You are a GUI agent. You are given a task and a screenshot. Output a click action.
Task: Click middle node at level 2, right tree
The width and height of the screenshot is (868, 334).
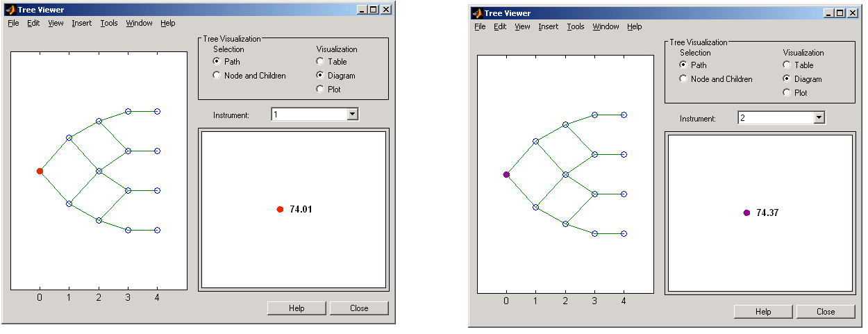pyautogui.click(x=565, y=175)
